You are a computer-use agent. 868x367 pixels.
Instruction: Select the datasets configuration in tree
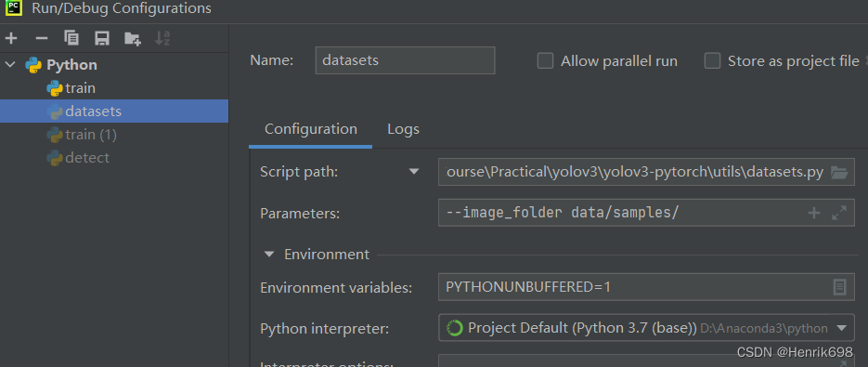click(114, 111)
